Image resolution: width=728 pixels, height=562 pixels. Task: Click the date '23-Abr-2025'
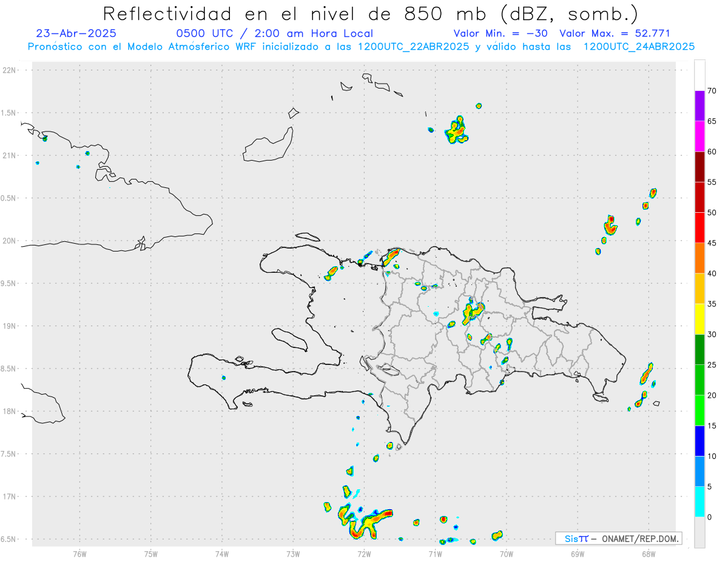(x=76, y=33)
